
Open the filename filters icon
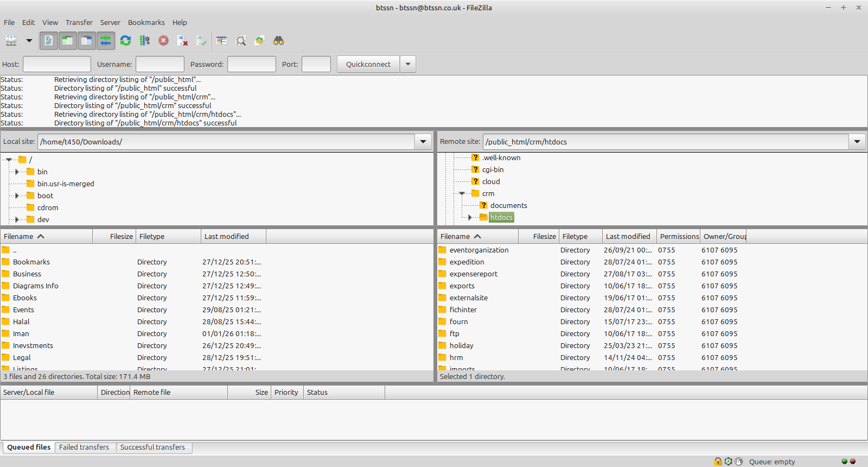click(x=221, y=41)
